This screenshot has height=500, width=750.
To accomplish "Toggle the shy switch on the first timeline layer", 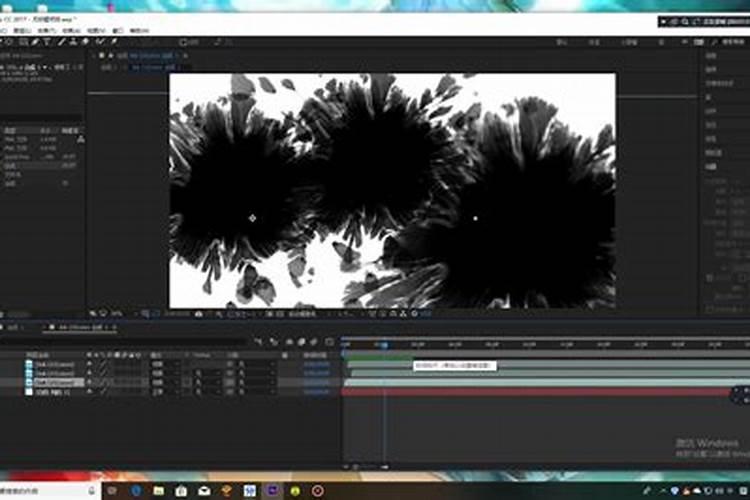I will click(89, 364).
